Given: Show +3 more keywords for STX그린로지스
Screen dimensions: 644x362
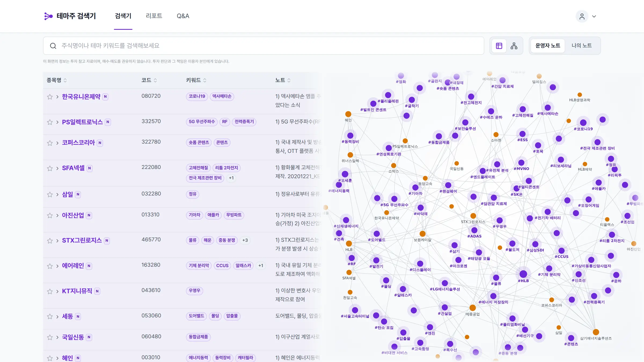Looking at the screenshot, I should pyautogui.click(x=245, y=240).
